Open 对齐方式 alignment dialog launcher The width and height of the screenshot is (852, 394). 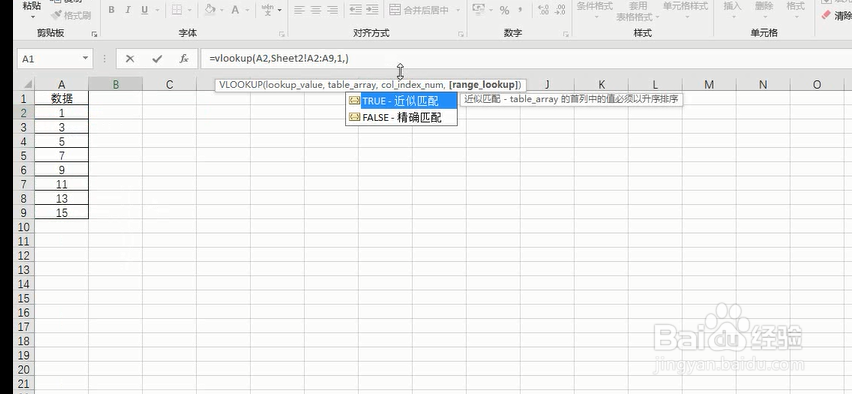[x=461, y=34]
